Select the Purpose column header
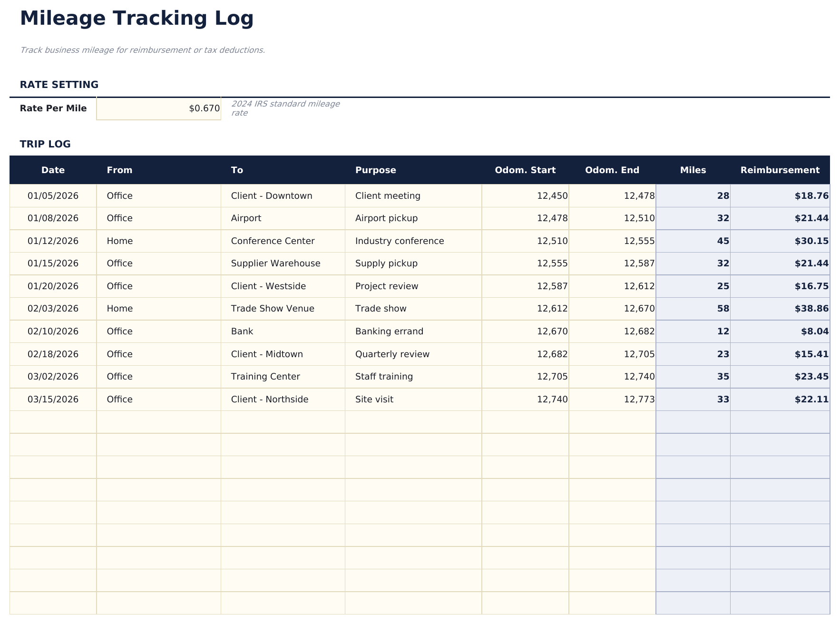 coord(375,170)
